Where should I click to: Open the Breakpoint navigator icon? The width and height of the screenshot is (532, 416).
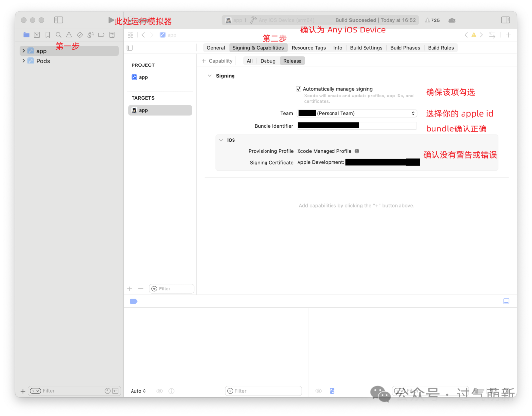[101, 35]
